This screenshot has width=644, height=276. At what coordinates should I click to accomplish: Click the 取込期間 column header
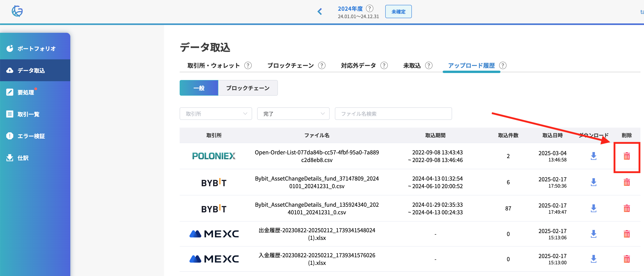[435, 135]
